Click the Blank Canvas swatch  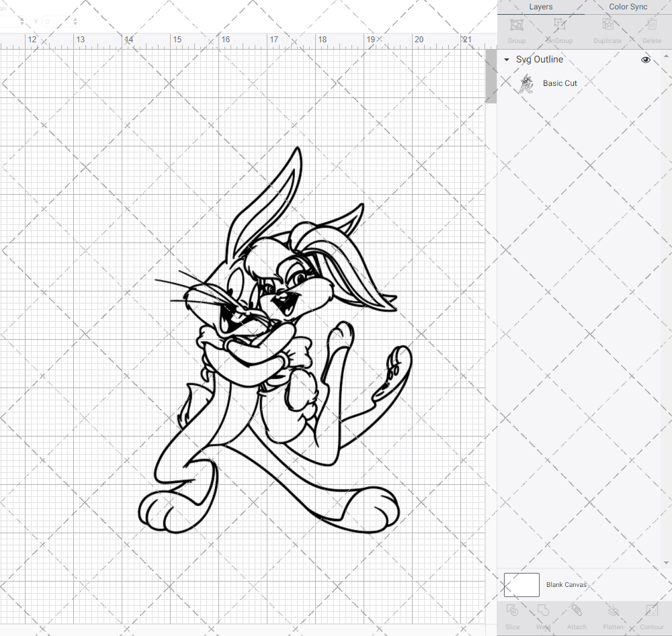click(521, 584)
